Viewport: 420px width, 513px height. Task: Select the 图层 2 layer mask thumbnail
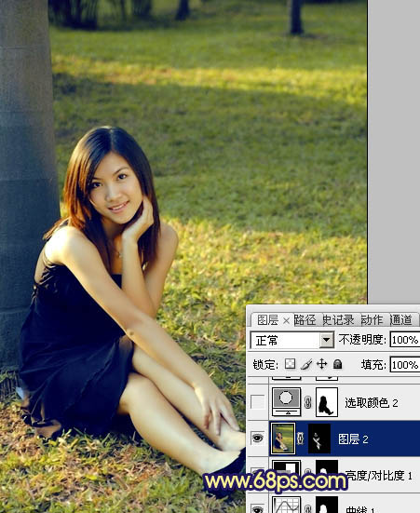tap(319, 439)
